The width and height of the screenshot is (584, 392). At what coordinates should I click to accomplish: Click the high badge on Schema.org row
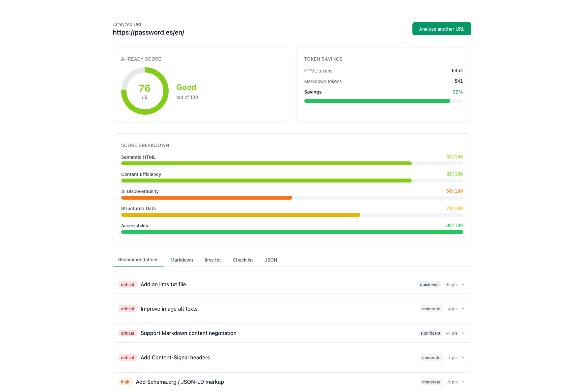[x=125, y=382]
